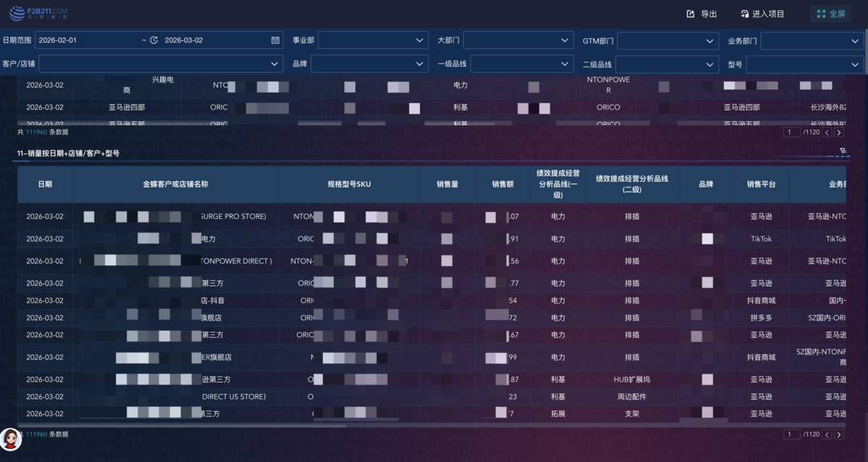Open the calendar icon in date range
The height and width of the screenshot is (462, 868).
click(275, 40)
